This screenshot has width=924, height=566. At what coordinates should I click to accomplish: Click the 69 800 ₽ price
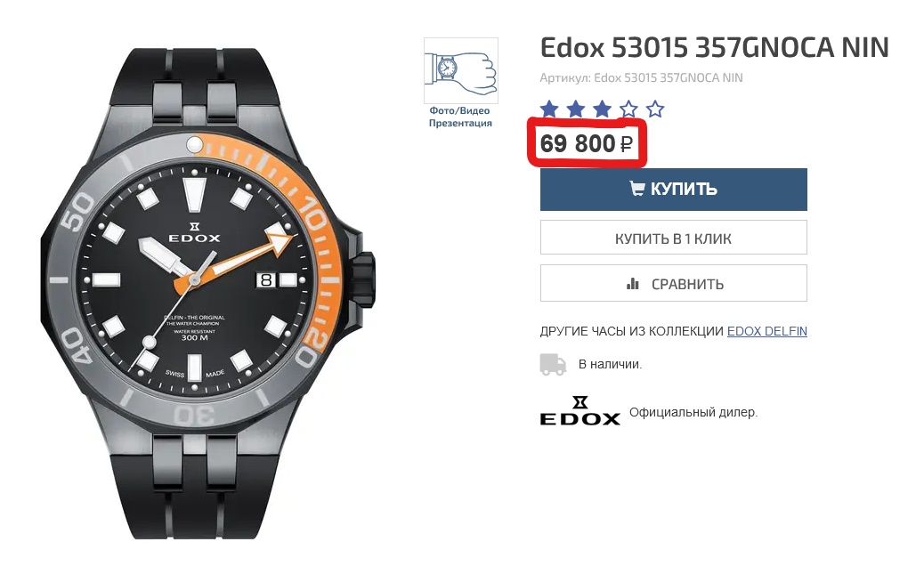(587, 143)
